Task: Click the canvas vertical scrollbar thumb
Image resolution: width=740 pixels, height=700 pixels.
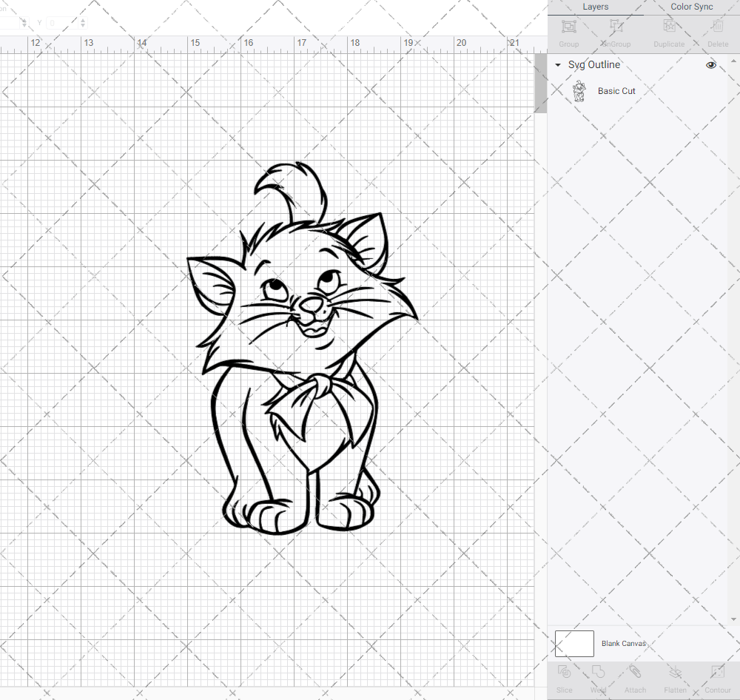Action: tap(540, 83)
